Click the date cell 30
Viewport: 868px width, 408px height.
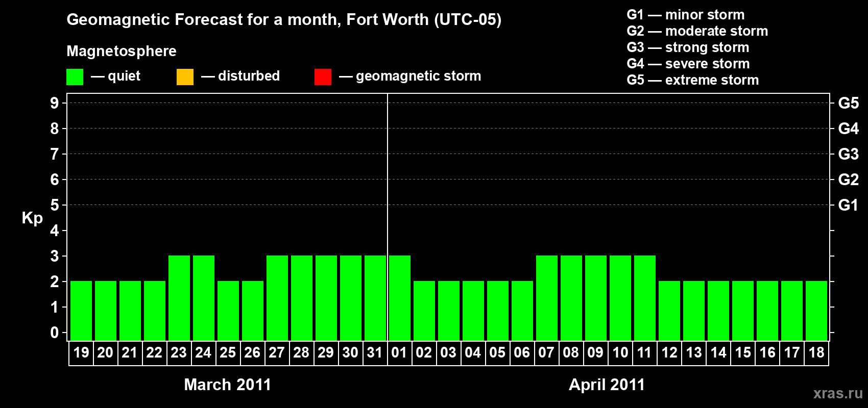click(351, 353)
